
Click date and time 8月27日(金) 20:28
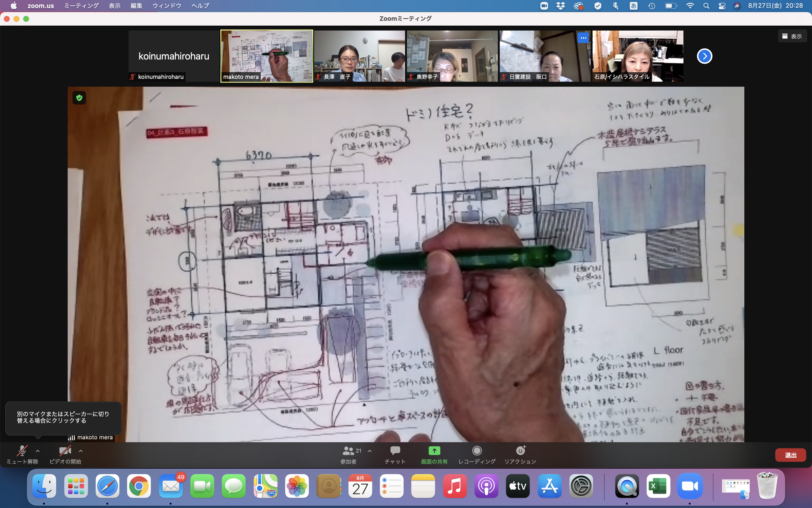pos(776,6)
